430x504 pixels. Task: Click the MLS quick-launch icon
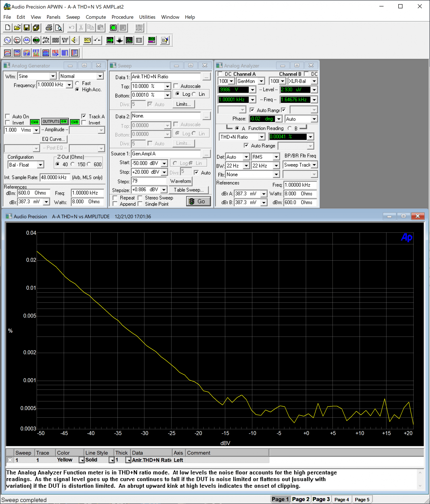[55, 53]
